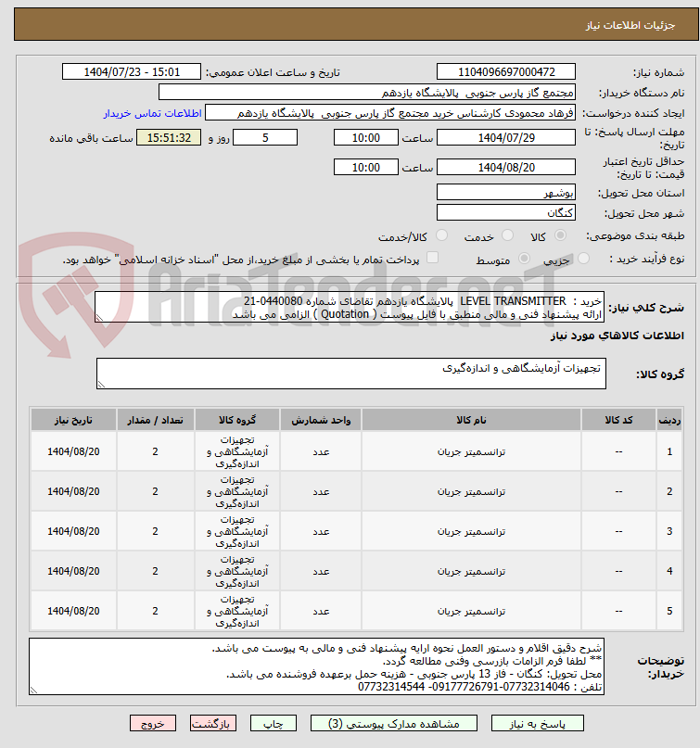This screenshot has height=748, width=700.
Task: Select the جزیی purchase type radio
Action: coord(583,259)
